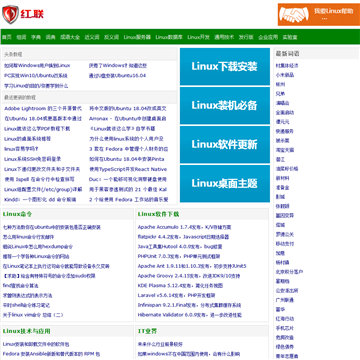This screenshot has width=360, height=360.
Task: Click the Linux桌面主题 blue button
Action: point(225,183)
